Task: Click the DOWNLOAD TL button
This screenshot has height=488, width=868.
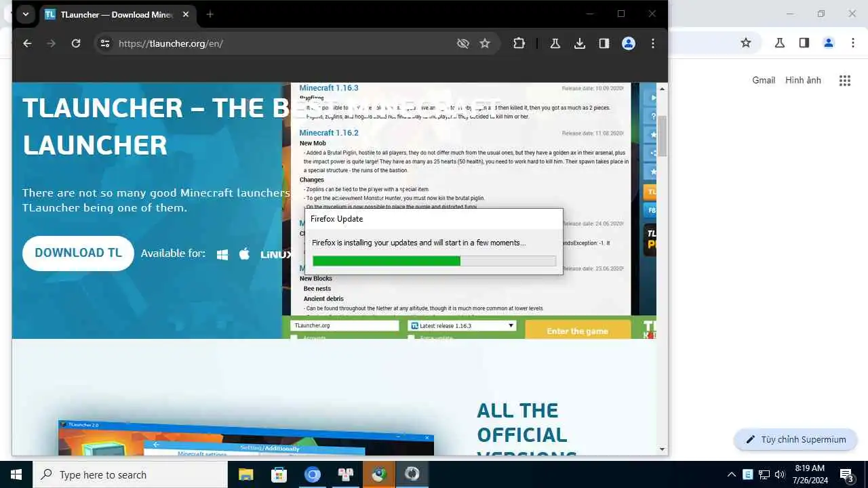Action: [78, 253]
